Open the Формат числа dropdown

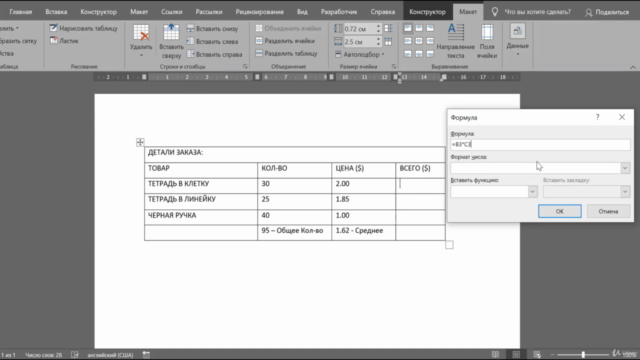click(625, 168)
